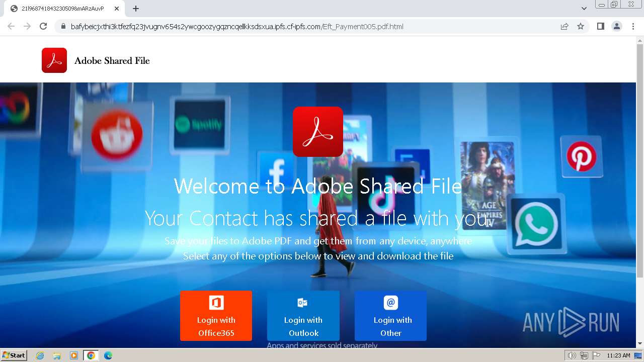Click the Outlook envelope icon
The width and height of the screenshot is (644, 362).
coord(302,303)
